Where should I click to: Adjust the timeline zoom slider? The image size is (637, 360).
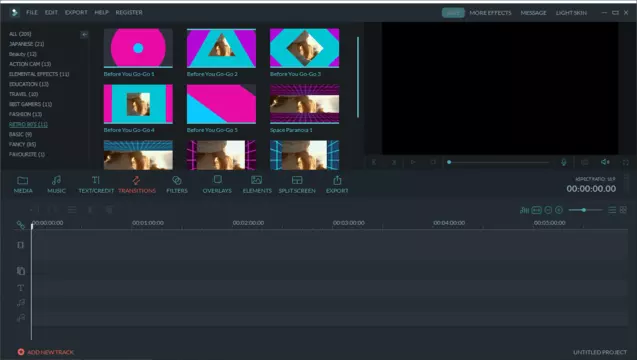[x=585, y=210]
